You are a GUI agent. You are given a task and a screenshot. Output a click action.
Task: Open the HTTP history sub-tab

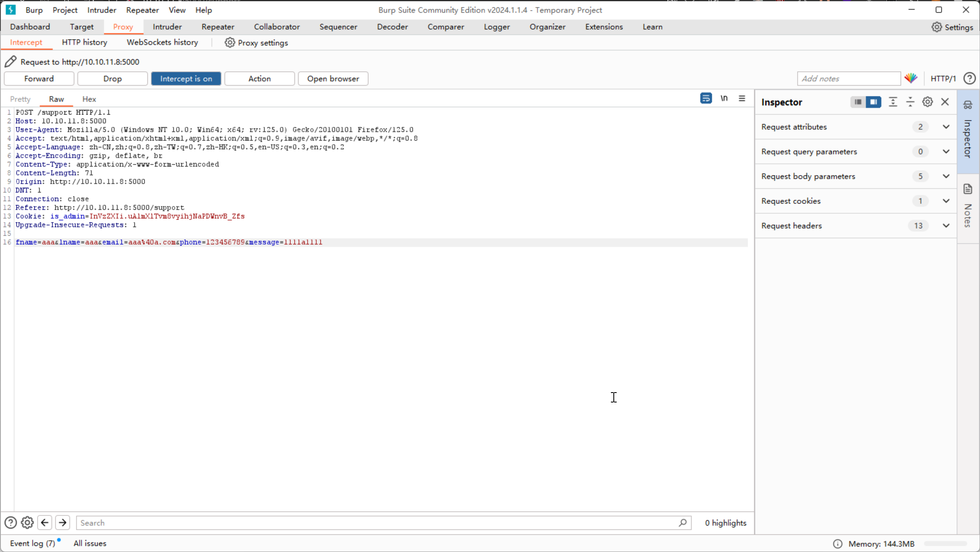84,42
